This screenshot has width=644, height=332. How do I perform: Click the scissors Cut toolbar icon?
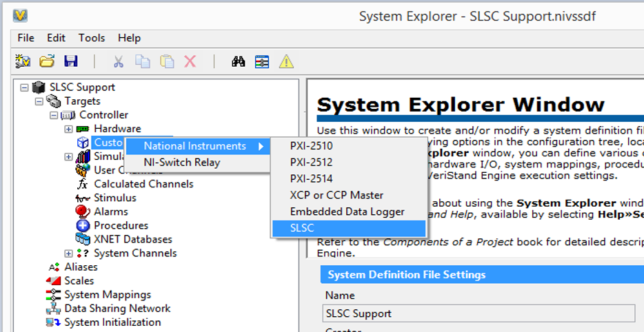coord(119,61)
